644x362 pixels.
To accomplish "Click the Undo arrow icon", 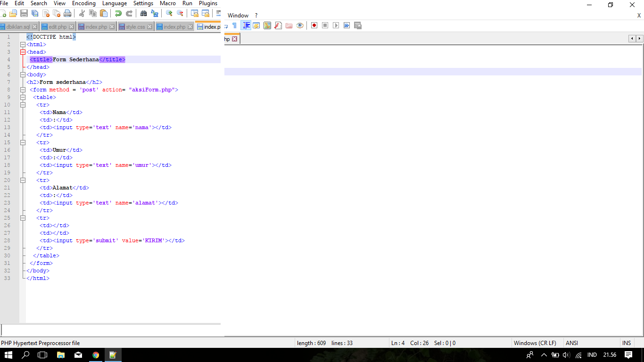I will point(118,13).
